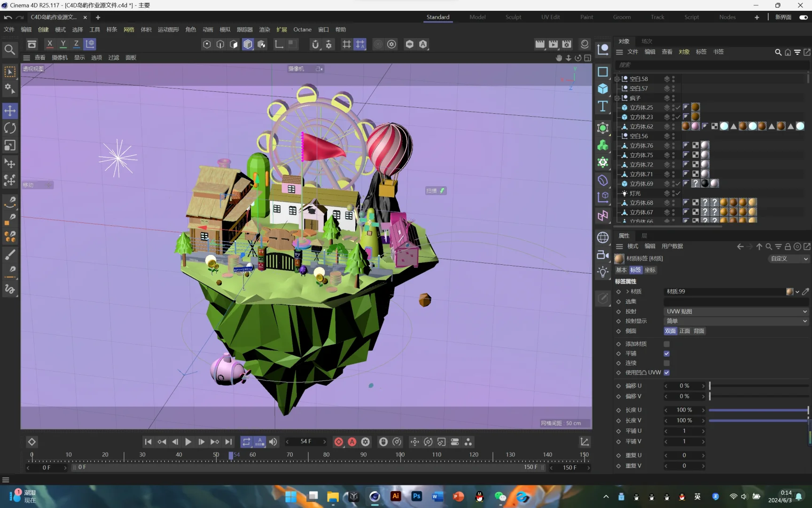Open the 坐标 tab in attributes

pyautogui.click(x=650, y=270)
